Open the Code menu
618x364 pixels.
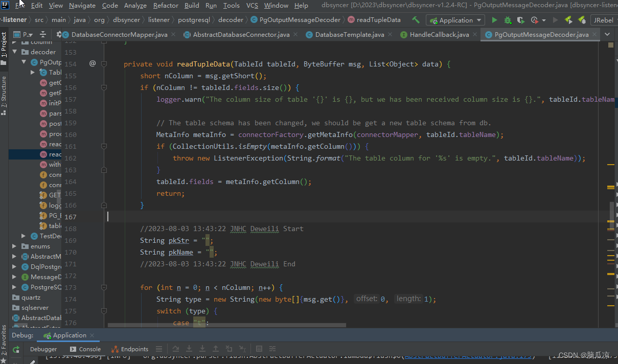coord(110,5)
